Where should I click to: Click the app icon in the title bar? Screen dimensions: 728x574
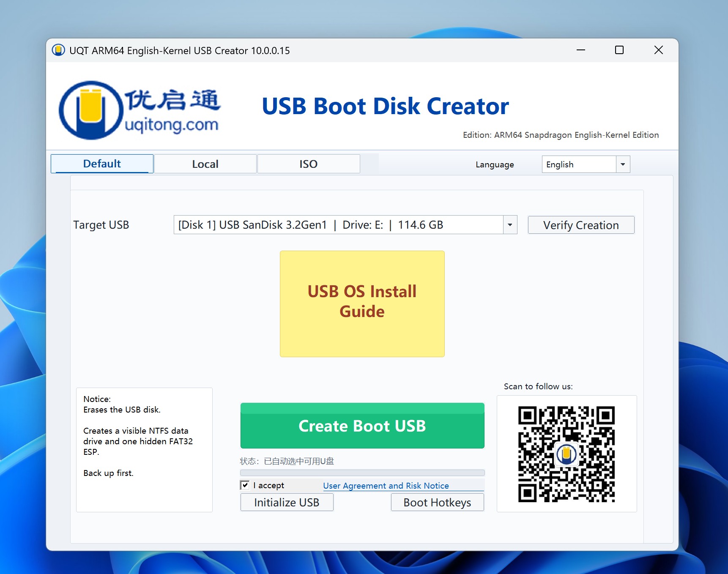(58, 50)
